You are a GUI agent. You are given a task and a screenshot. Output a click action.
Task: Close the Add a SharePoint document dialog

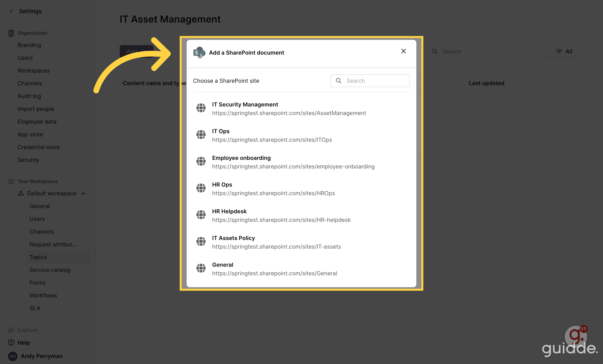click(x=404, y=51)
